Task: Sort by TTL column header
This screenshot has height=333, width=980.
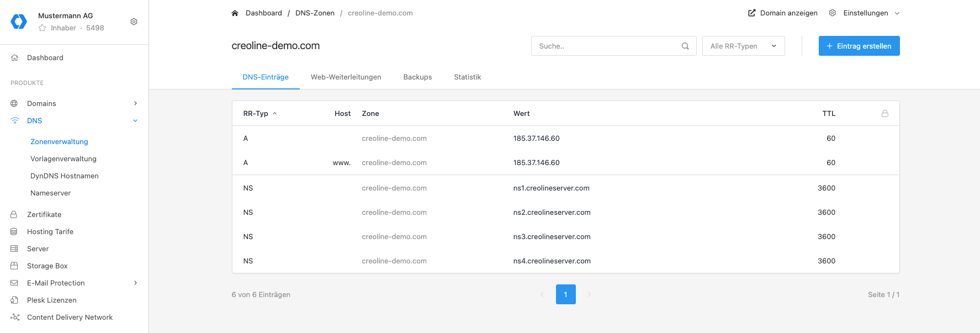Action: click(829, 113)
